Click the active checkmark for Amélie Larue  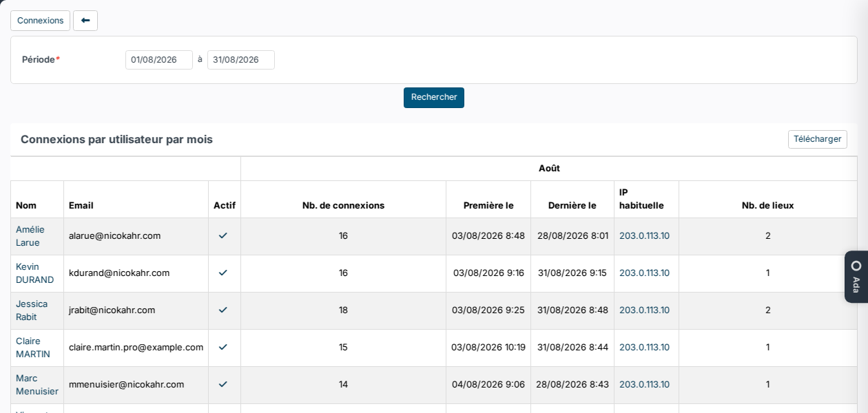click(x=223, y=235)
